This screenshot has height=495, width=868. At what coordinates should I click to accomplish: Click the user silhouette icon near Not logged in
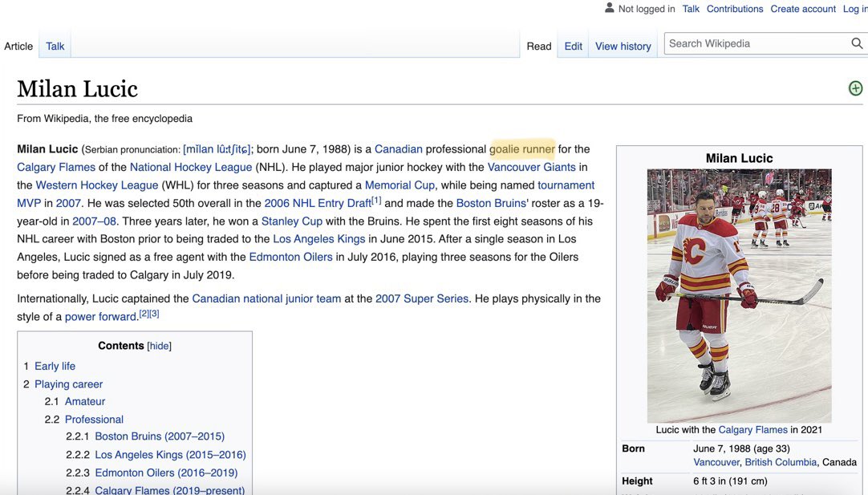click(609, 8)
